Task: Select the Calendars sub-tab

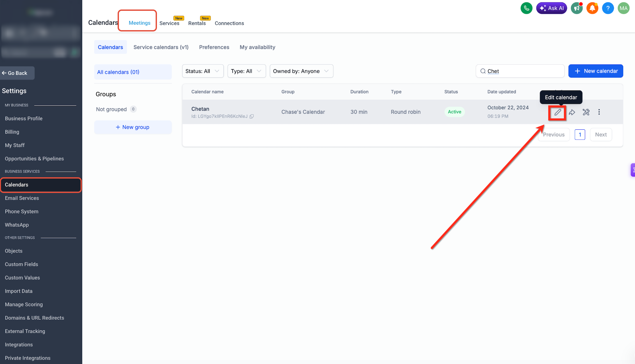Action: tap(110, 47)
